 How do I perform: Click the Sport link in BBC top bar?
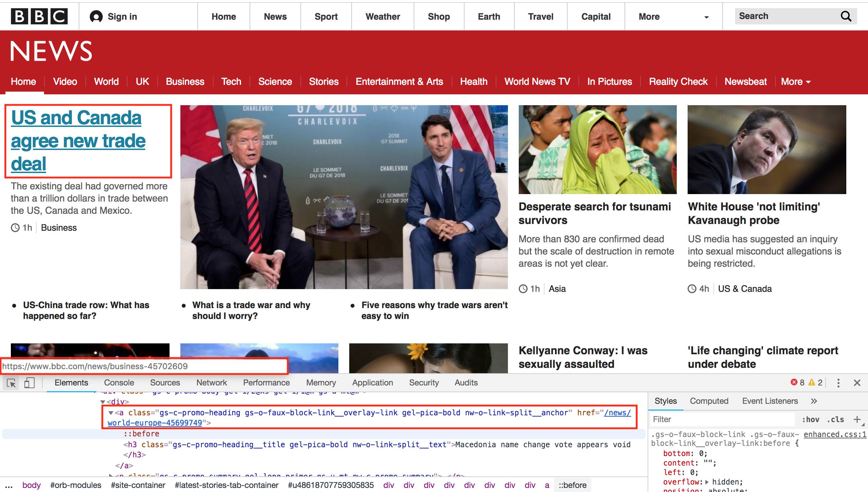(x=326, y=17)
